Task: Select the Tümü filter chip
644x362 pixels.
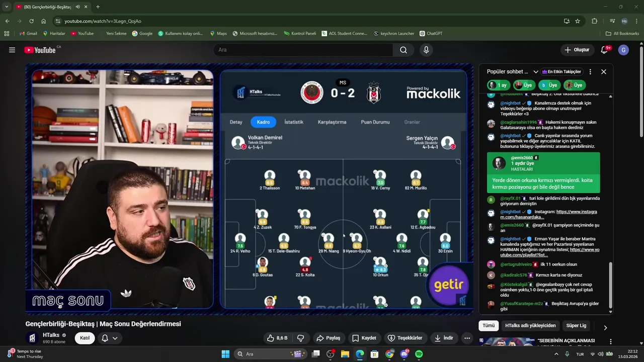Action: [x=488, y=325]
